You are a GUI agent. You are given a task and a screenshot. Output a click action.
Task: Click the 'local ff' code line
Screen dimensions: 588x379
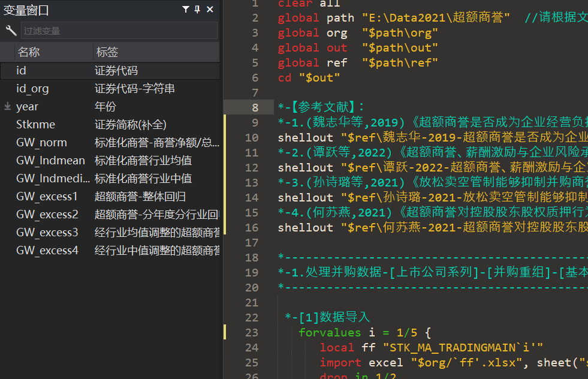431,347
